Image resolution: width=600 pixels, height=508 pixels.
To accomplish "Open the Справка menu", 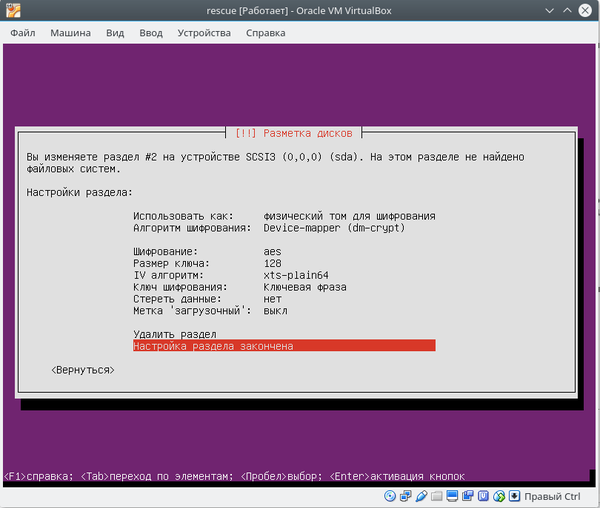I will pos(266,33).
